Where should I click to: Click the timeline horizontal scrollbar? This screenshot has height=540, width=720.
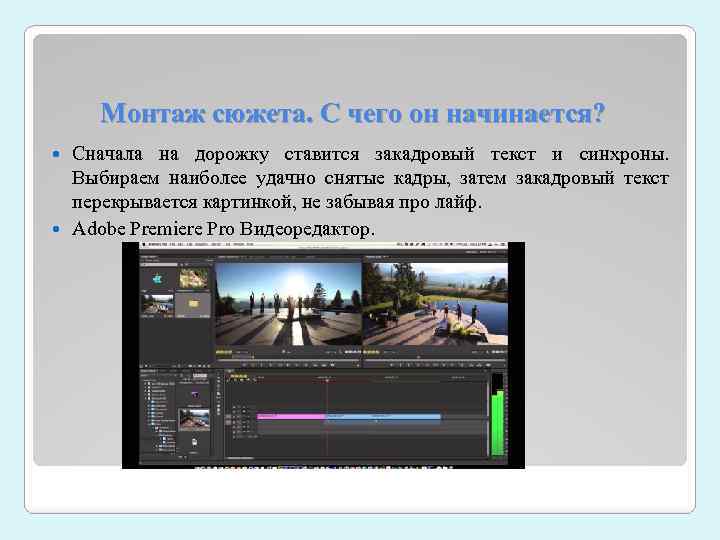click(240, 458)
